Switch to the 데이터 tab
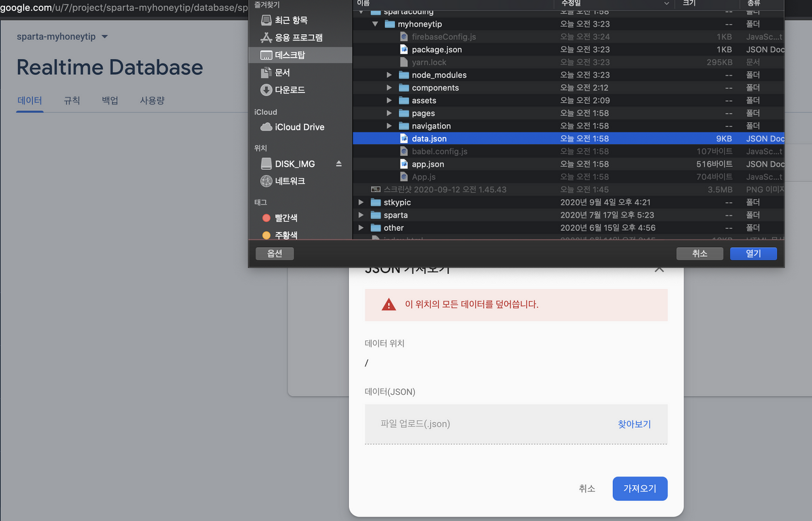The height and width of the screenshot is (521, 812). click(x=30, y=100)
